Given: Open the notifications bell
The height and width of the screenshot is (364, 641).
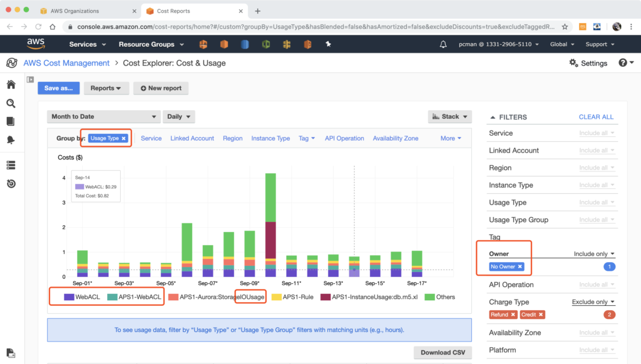Looking at the screenshot, I should pyautogui.click(x=443, y=44).
